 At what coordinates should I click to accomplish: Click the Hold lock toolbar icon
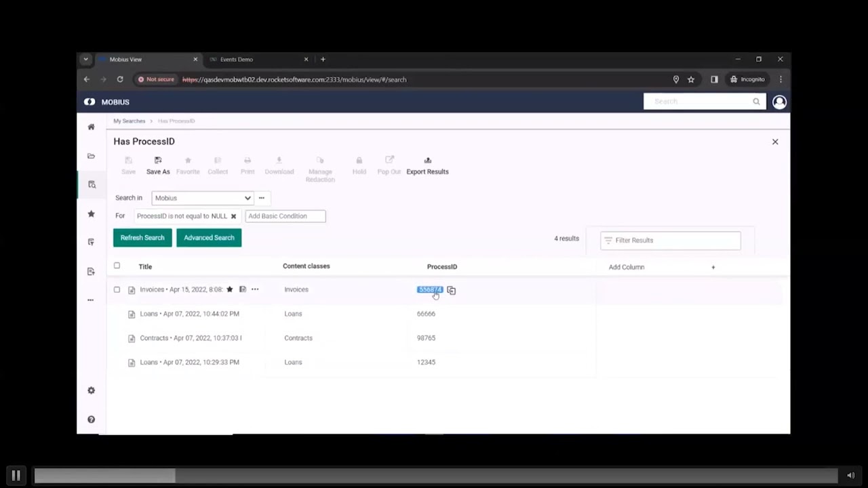pos(359,165)
